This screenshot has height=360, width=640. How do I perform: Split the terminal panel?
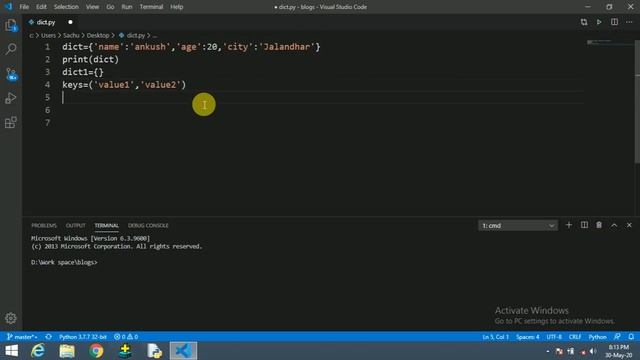click(584, 225)
